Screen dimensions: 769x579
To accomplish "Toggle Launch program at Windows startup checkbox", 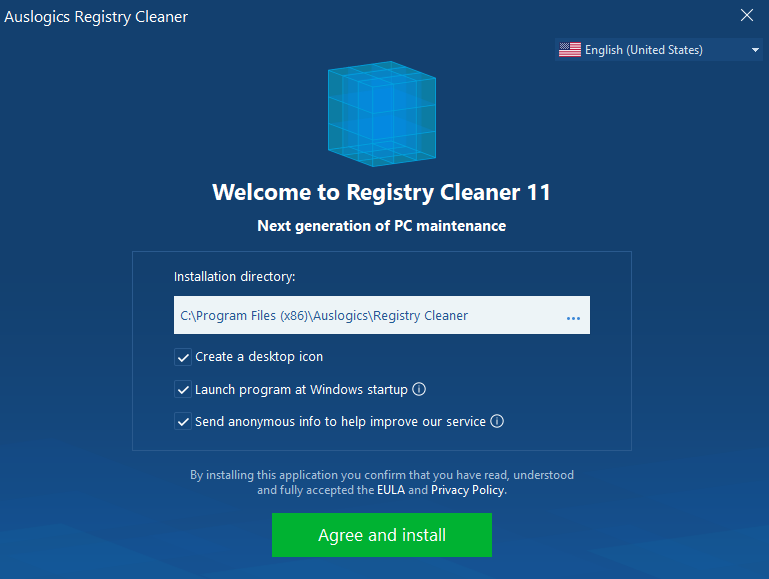I will [183, 390].
